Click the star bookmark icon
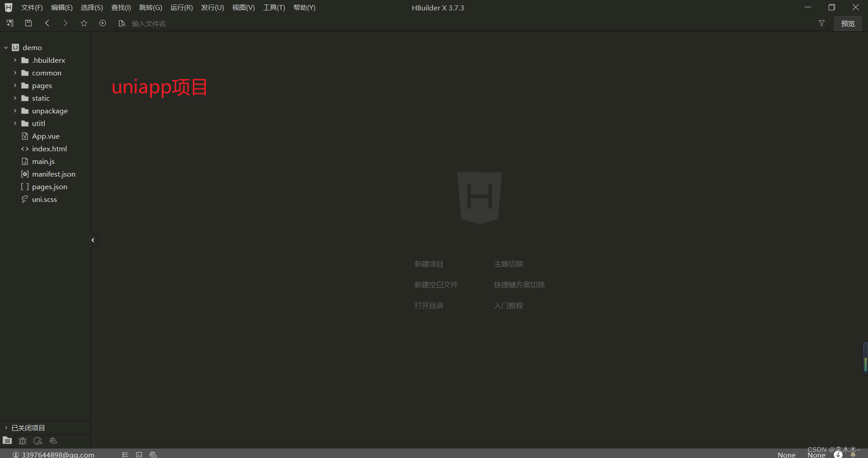This screenshot has width=868, height=458. tap(84, 23)
